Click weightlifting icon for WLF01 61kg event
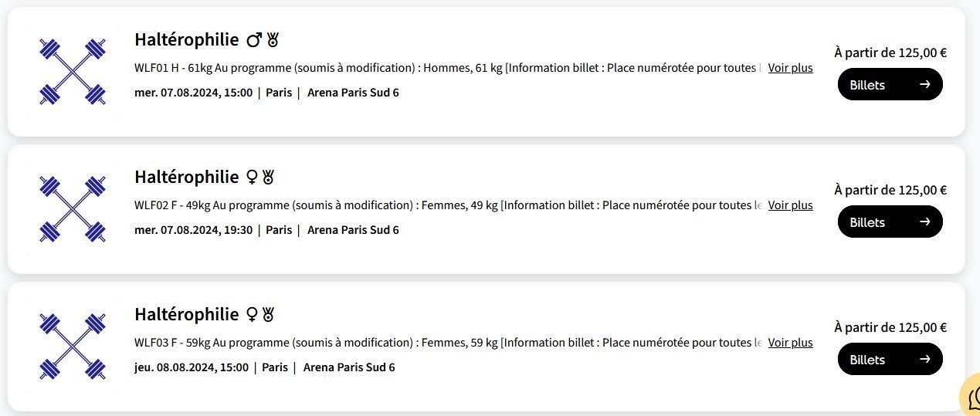 coord(72,72)
